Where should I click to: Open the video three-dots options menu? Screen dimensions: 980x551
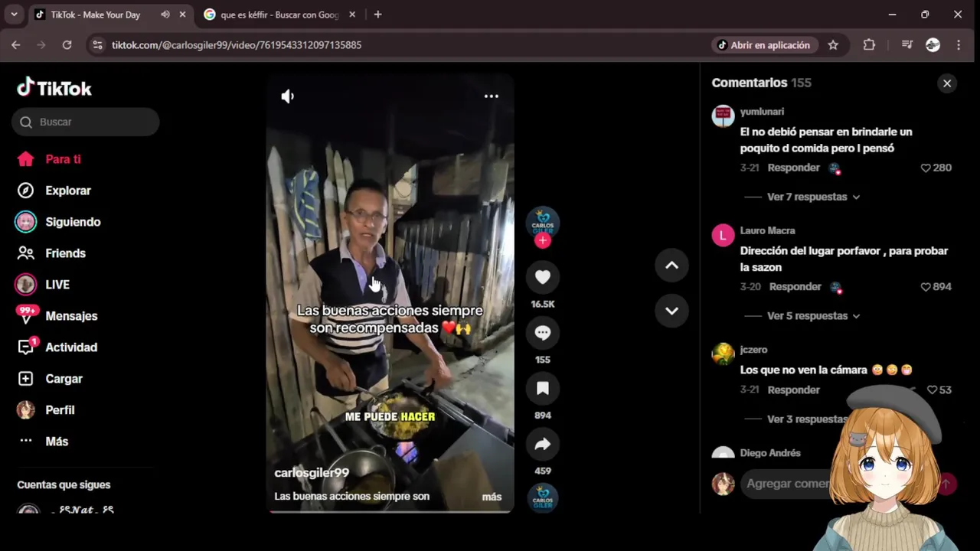tap(492, 96)
